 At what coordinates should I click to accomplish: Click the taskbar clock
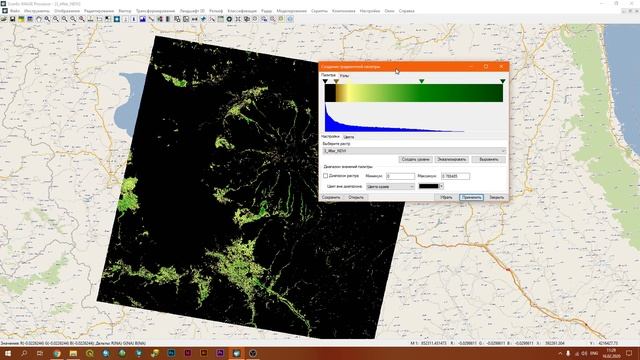coord(611,353)
